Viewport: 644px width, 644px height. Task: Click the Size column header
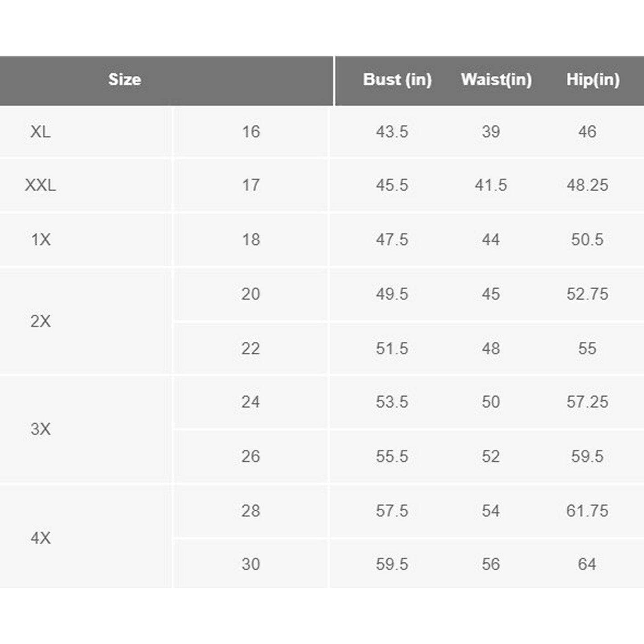click(x=125, y=80)
